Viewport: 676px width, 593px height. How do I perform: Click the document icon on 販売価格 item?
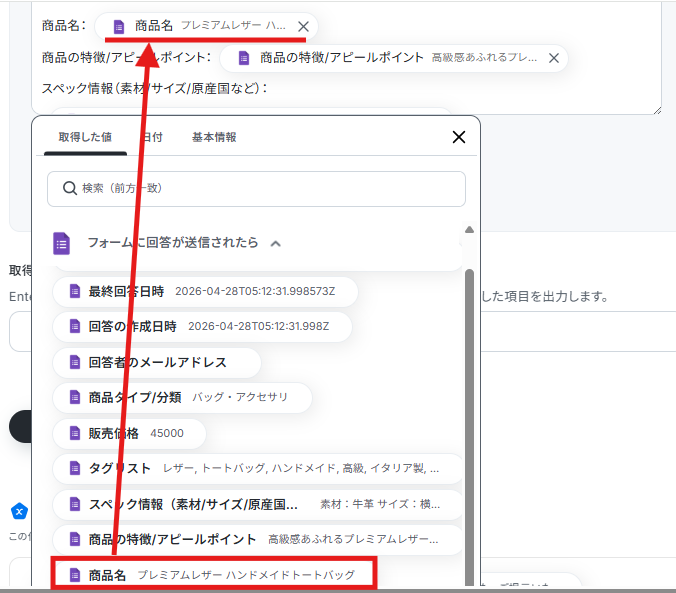[x=75, y=433]
